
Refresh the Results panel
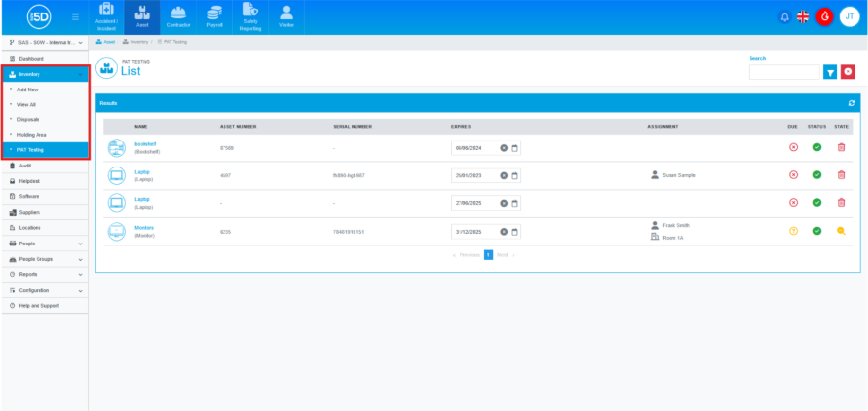pos(851,102)
